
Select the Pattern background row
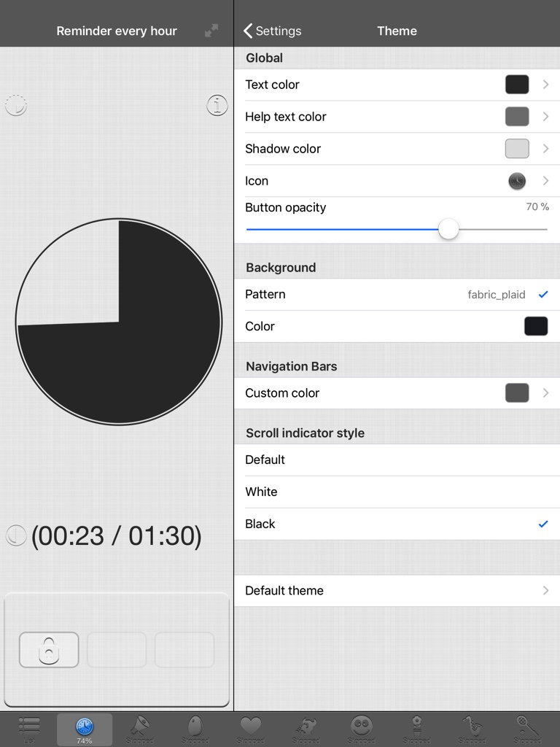pyautogui.click(x=397, y=295)
